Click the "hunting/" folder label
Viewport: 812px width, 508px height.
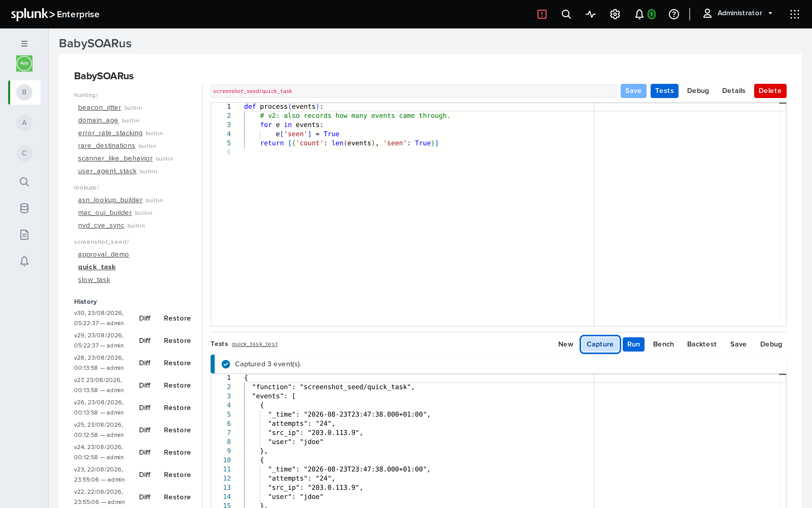coord(86,95)
